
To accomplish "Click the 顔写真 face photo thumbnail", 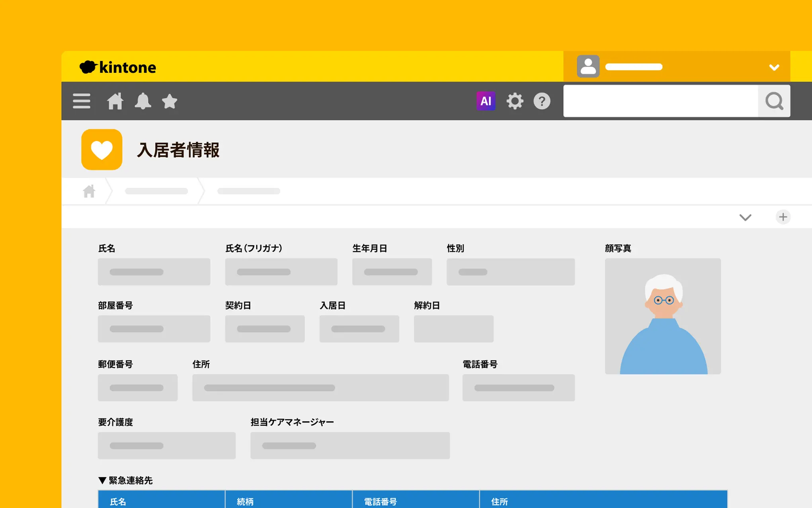I will (663, 316).
